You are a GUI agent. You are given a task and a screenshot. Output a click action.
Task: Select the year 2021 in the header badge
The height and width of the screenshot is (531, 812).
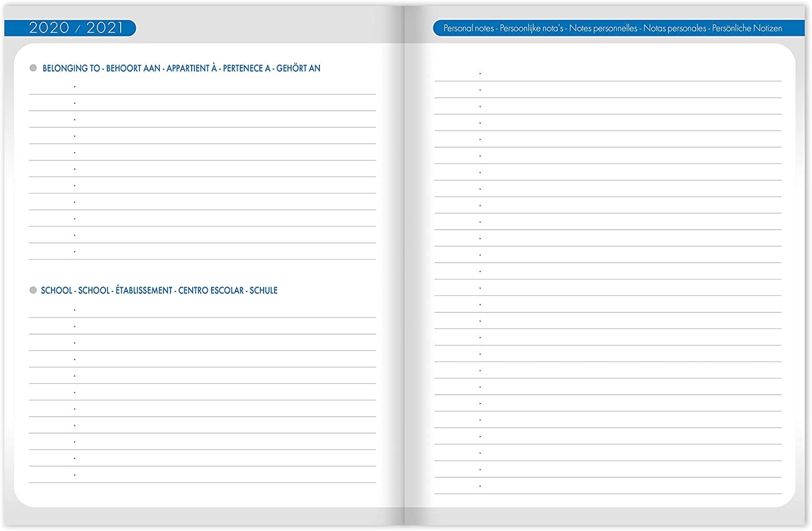coord(105,28)
